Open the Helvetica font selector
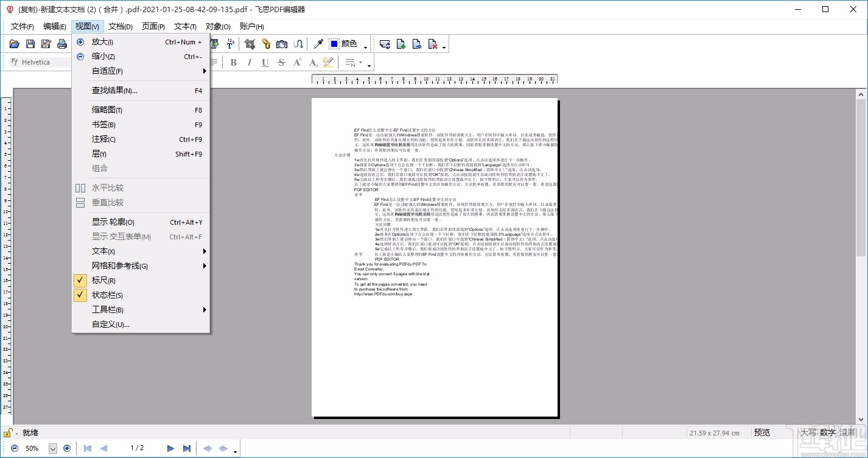Viewport: 868px width, 458px height. (39, 62)
